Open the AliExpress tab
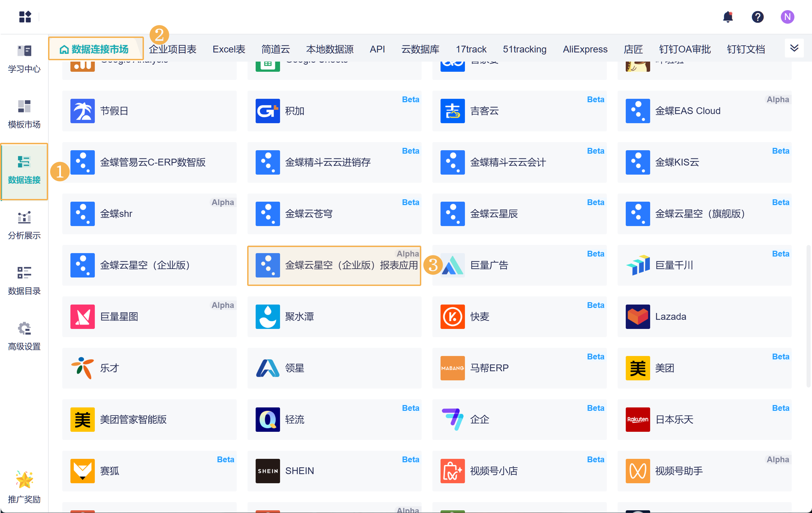The width and height of the screenshot is (812, 513). [585, 49]
